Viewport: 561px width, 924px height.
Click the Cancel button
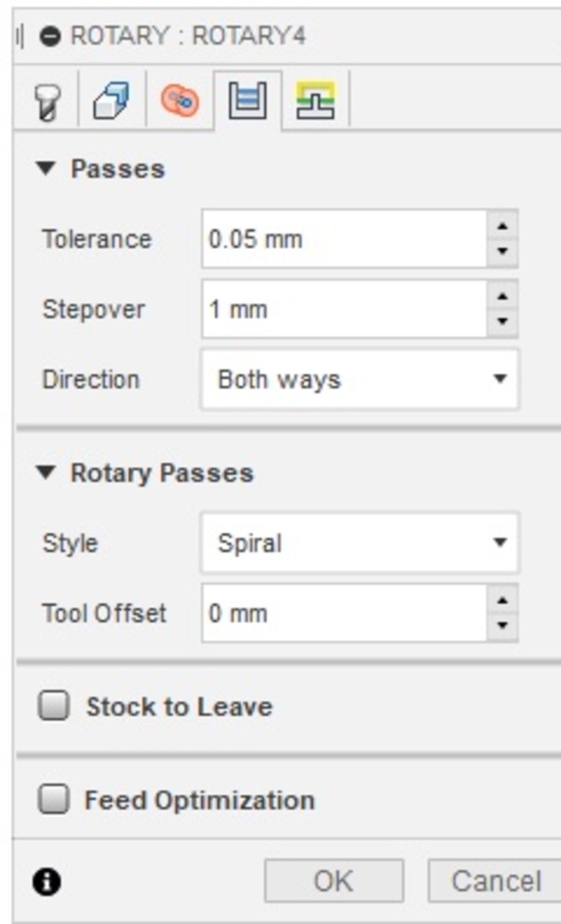[495, 881]
